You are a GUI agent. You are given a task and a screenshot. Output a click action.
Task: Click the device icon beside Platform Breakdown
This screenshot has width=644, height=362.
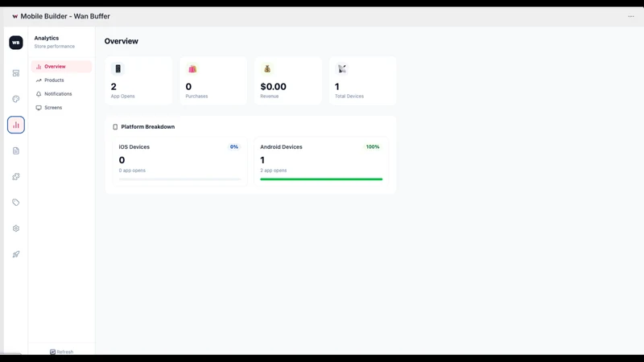pyautogui.click(x=115, y=127)
